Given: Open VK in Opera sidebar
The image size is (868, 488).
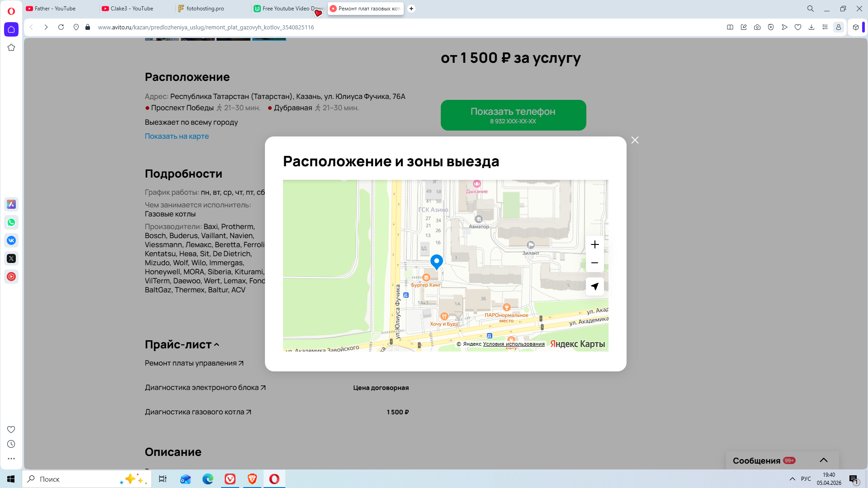Looking at the screenshot, I should point(11,240).
